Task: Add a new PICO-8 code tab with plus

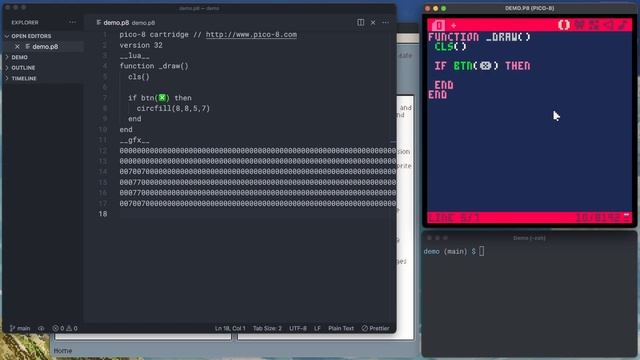Action: (x=453, y=25)
